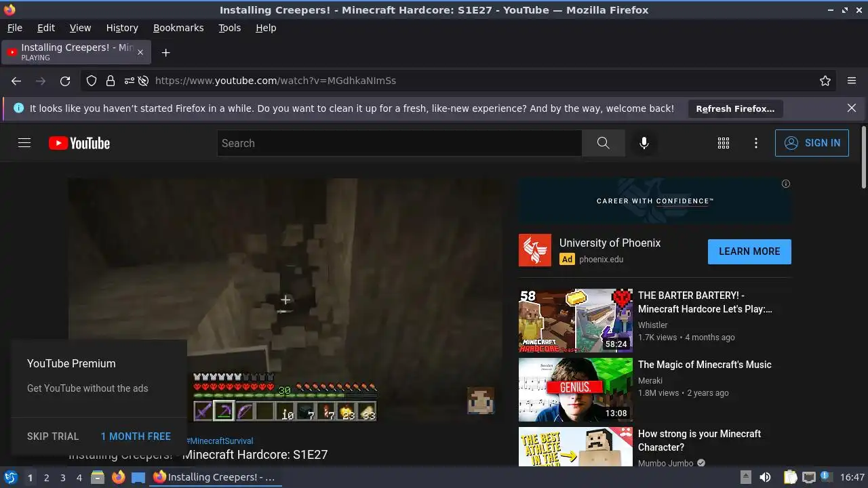
Task: Open the Edit menu
Action: [x=46, y=28]
